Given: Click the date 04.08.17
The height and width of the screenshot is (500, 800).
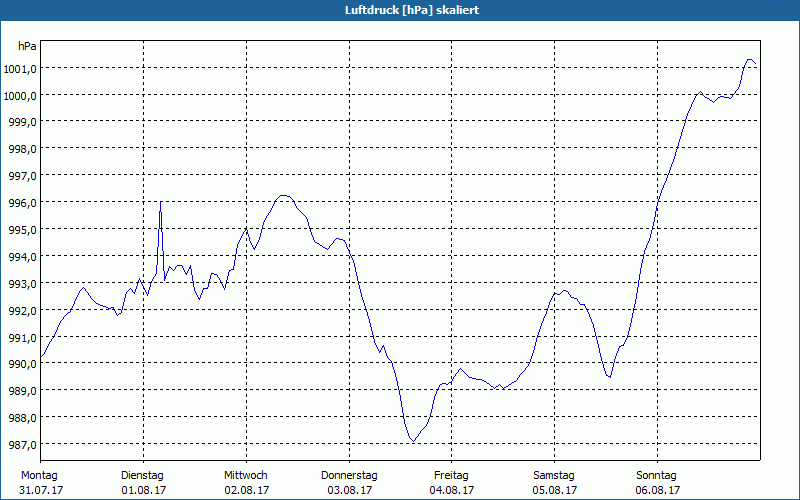Looking at the screenshot, I should pos(452,490).
